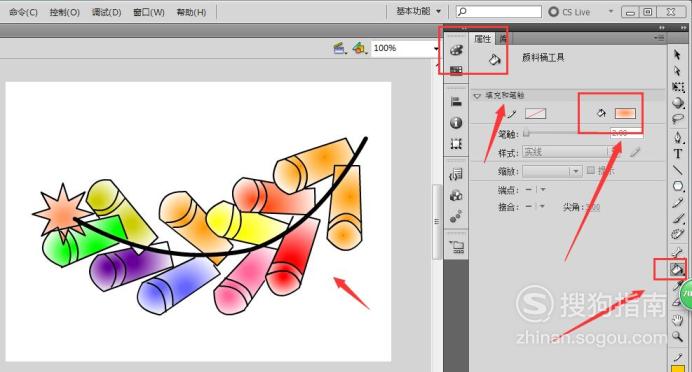Open the 窗口(W) menu
Viewport: 692px width, 372px height.
pos(149,12)
